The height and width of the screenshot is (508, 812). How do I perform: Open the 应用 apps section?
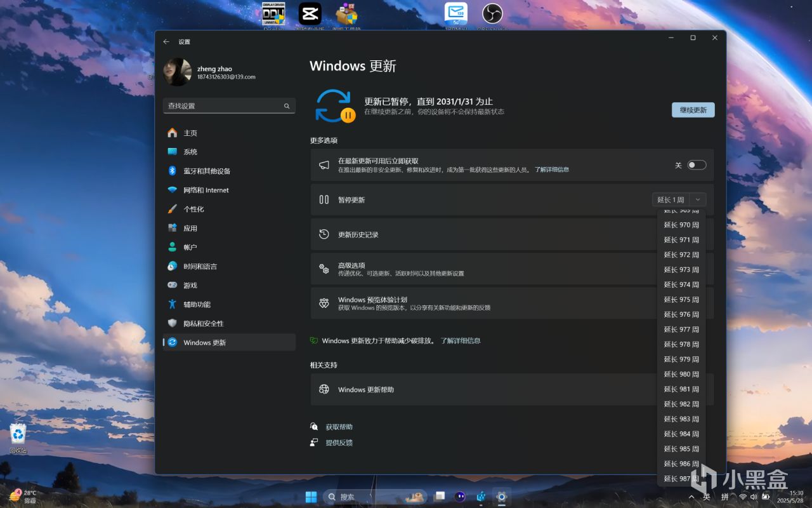click(229, 228)
